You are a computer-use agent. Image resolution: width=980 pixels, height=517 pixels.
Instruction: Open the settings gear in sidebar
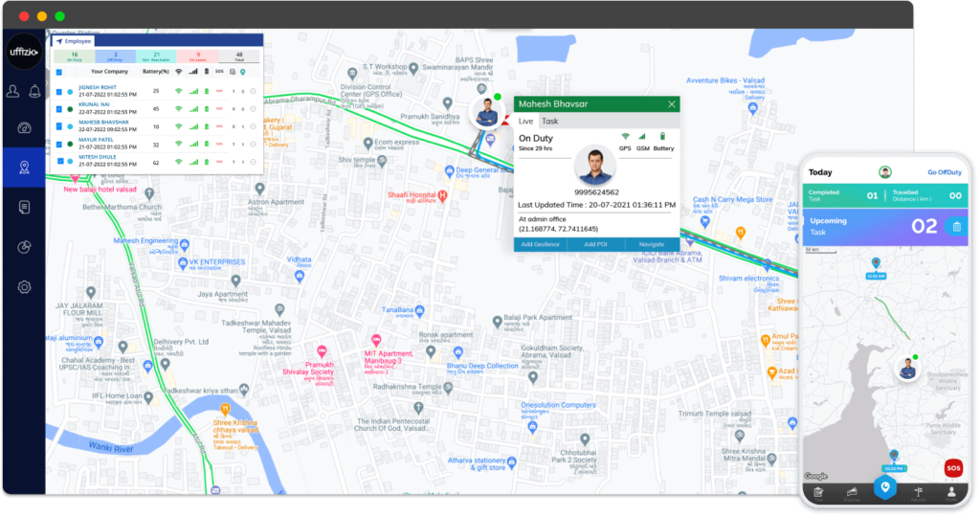[x=24, y=287]
